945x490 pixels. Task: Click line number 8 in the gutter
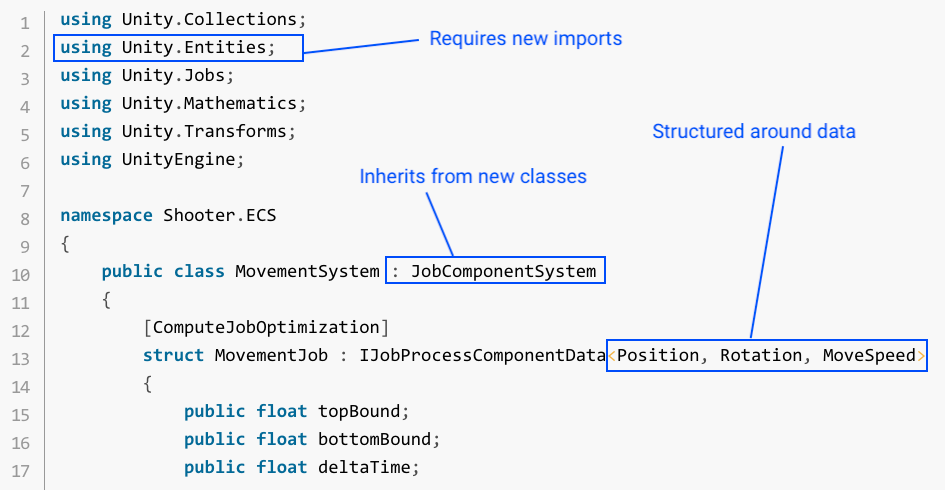[24, 217]
